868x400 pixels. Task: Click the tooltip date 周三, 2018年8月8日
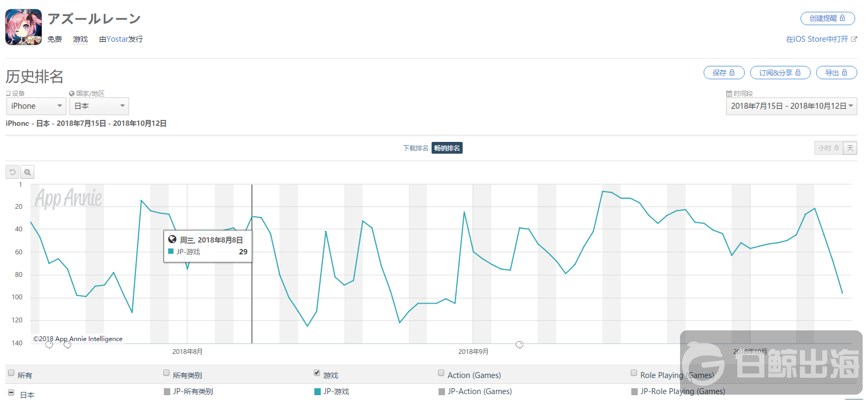[211, 240]
